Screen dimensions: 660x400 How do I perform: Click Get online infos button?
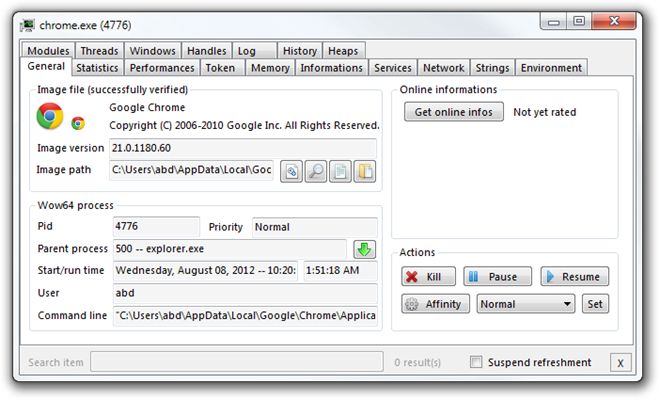[454, 112]
